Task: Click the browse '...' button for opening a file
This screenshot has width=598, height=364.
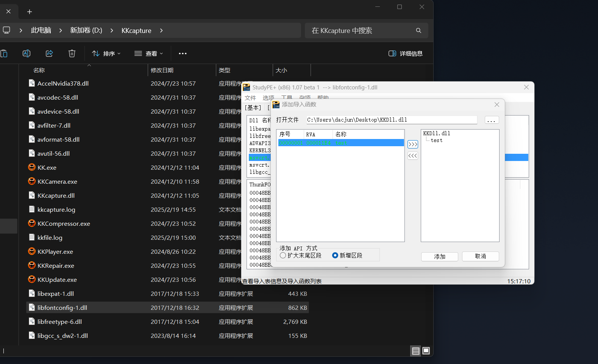Action: 491,120
